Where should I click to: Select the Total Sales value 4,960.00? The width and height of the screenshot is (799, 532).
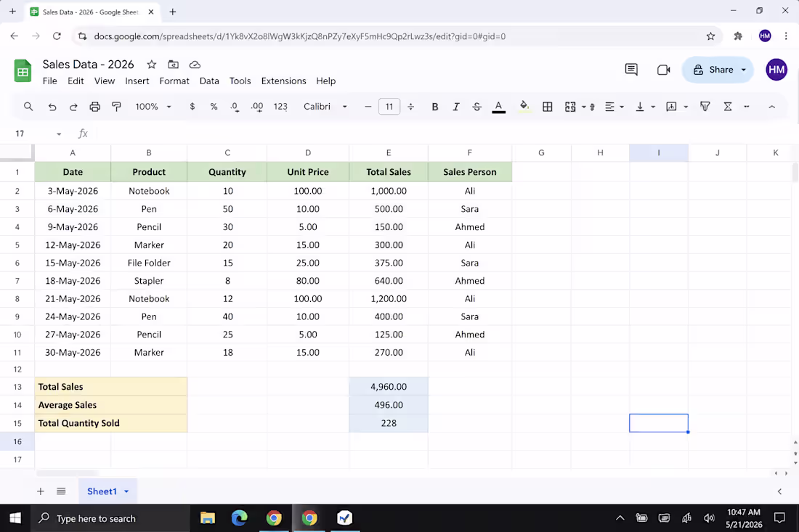pyautogui.click(x=389, y=386)
